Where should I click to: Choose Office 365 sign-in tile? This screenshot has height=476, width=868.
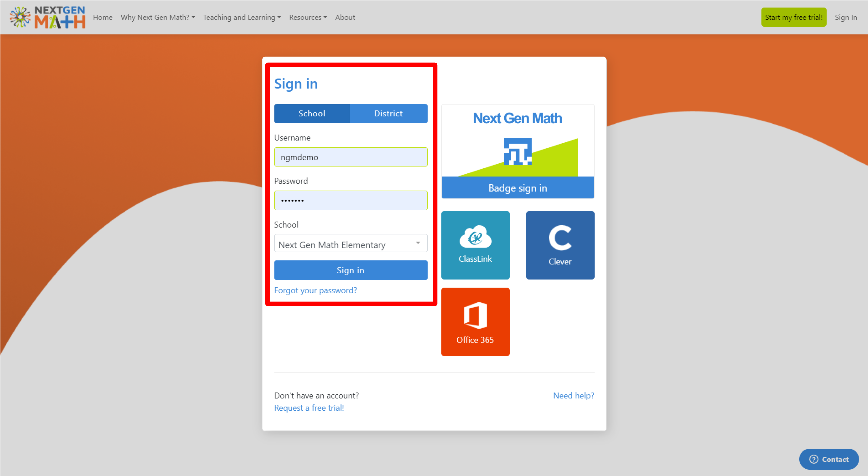point(475,322)
